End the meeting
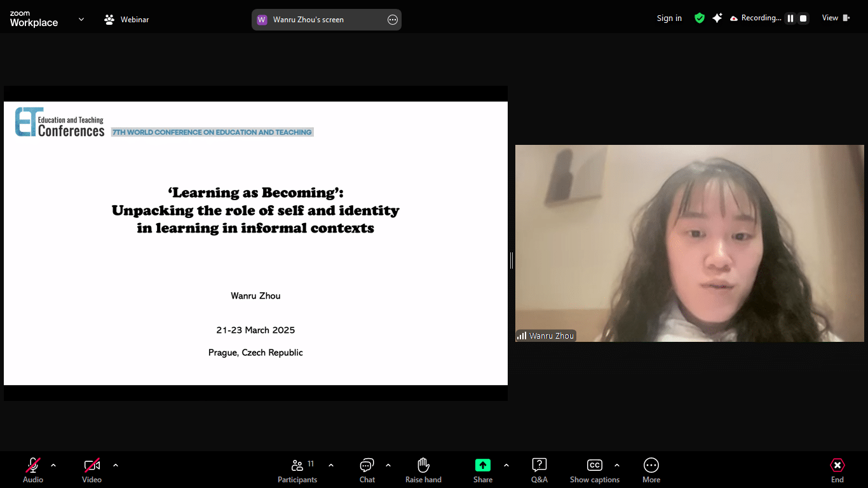The image size is (868, 488). [x=837, y=470]
